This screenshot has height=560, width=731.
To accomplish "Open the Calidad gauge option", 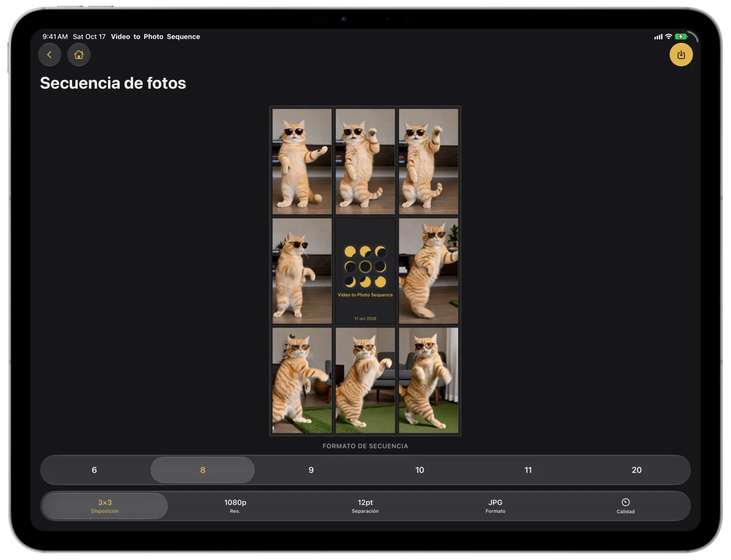I will tap(625, 506).
